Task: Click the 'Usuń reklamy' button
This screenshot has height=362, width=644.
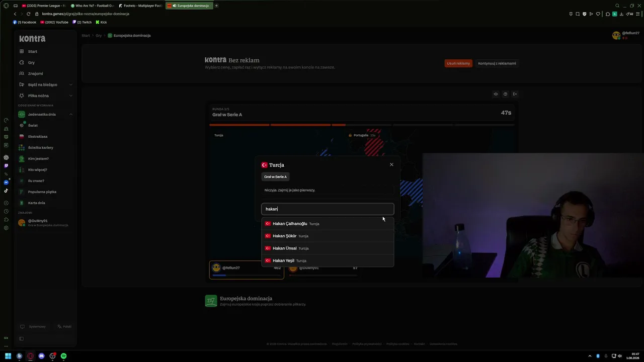Action: click(458, 63)
